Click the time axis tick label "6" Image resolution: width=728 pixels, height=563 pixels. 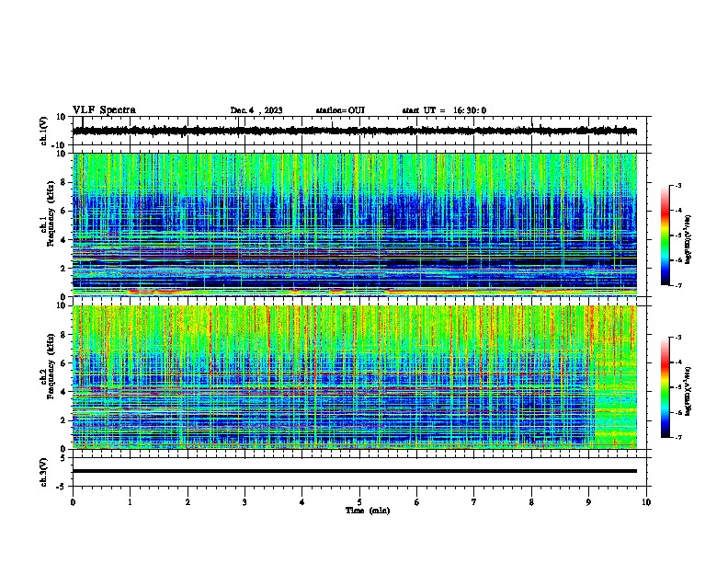coord(417,502)
